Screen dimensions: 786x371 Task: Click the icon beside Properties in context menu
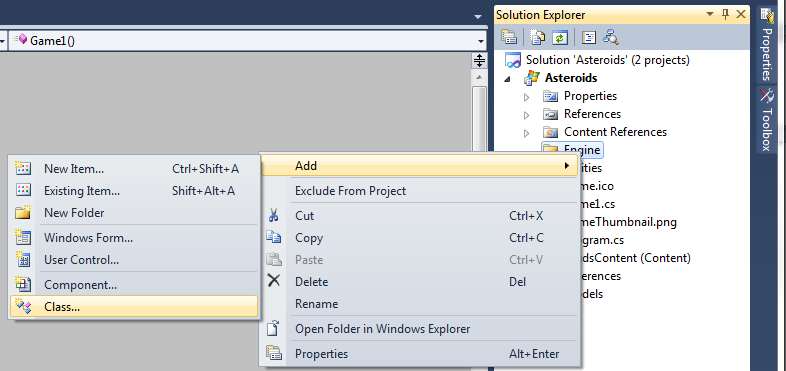(x=274, y=353)
